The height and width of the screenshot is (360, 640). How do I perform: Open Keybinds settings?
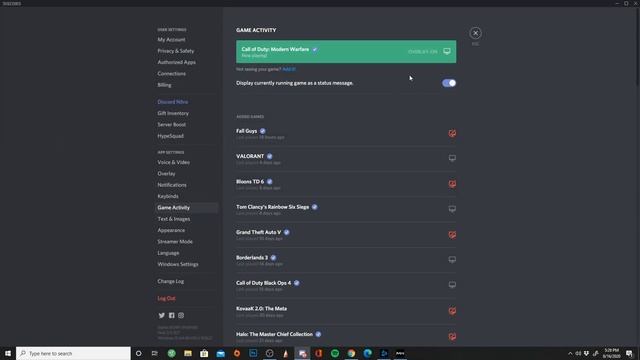[168, 196]
